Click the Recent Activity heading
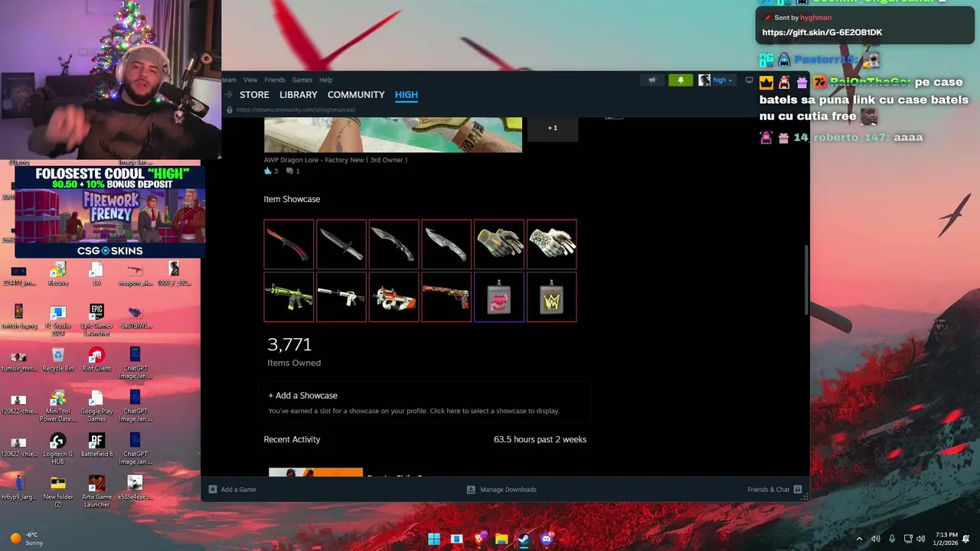Viewport: 980px width, 551px height. tap(292, 439)
